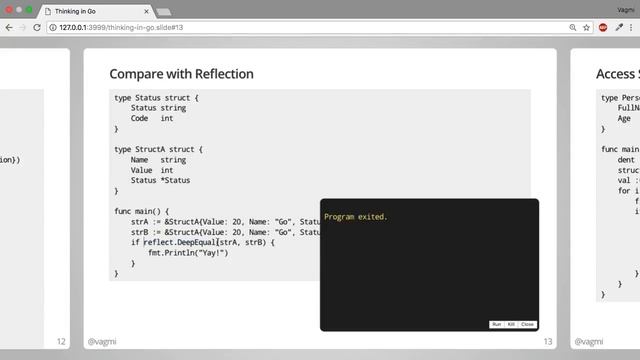Click slide number 12 on previous slide
This screenshot has width=640, height=360.
[61, 341]
